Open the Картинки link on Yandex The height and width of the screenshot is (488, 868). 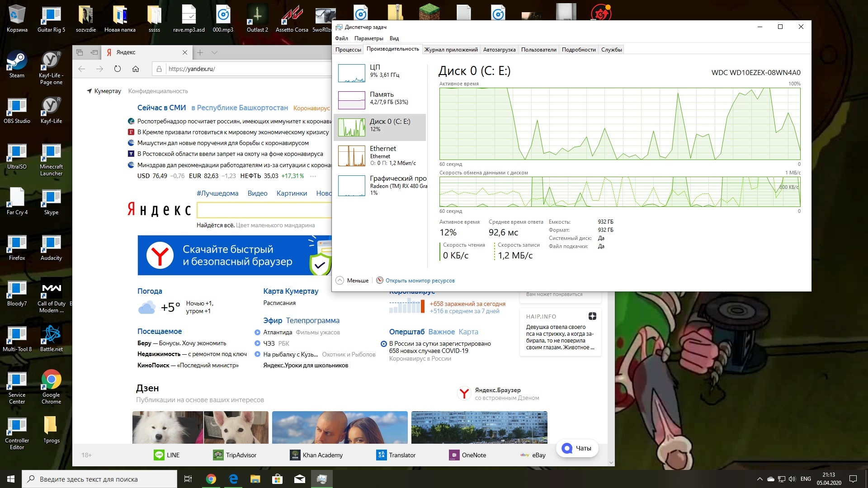click(x=292, y=193)
